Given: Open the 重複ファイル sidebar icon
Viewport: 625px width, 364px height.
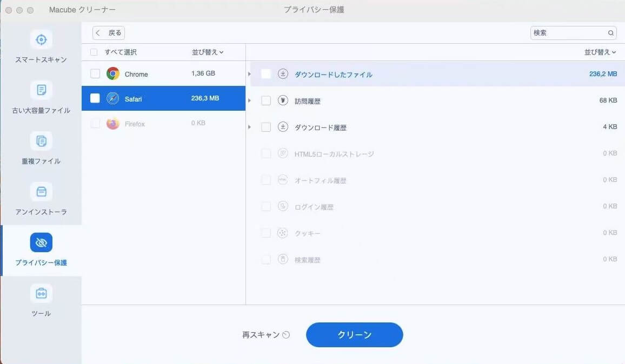Looking at the screenshot, I should pos(41,141).
